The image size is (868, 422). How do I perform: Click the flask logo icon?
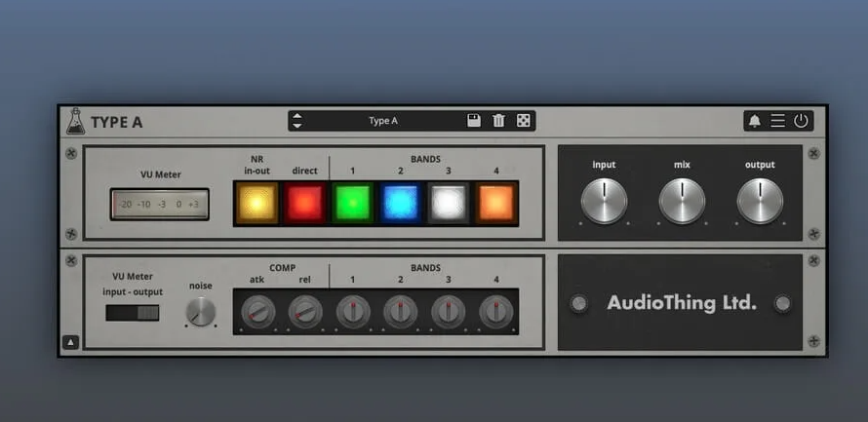pyautogui.click(x=76, y=121)
